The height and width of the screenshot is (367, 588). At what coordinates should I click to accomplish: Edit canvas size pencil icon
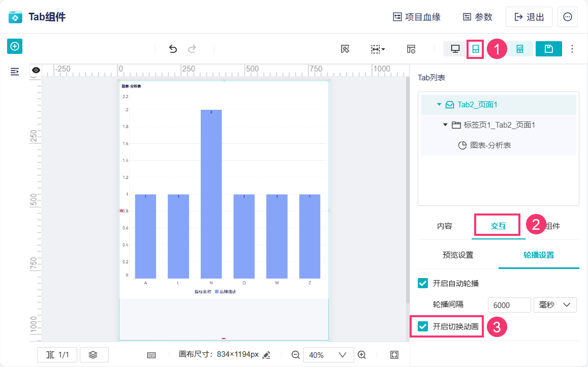click(x=267, y=355)
